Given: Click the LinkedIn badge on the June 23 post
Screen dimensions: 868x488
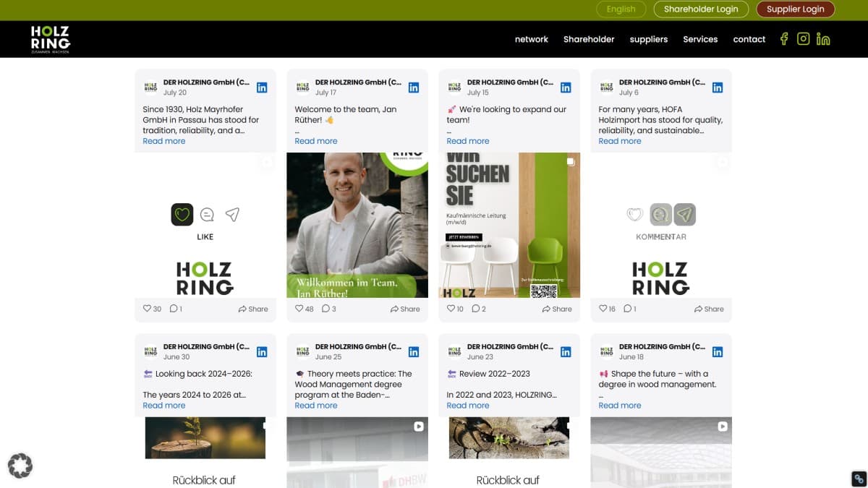Looking at the screenshot, I should point(566,352).
